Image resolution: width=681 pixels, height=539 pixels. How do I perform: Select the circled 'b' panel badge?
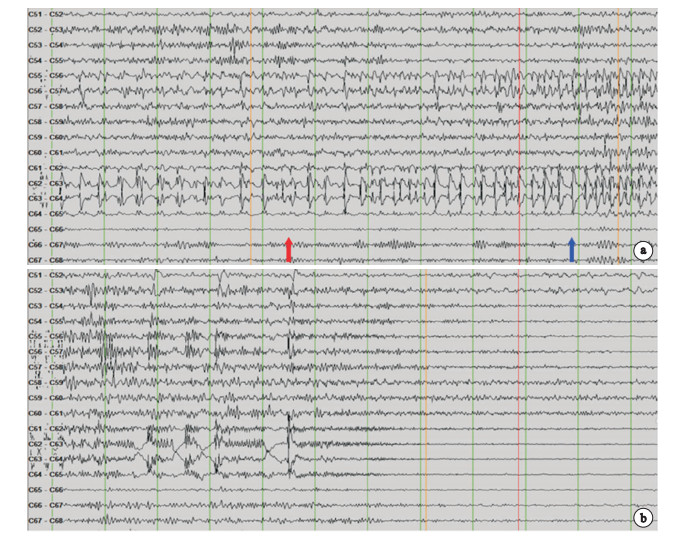644,517
